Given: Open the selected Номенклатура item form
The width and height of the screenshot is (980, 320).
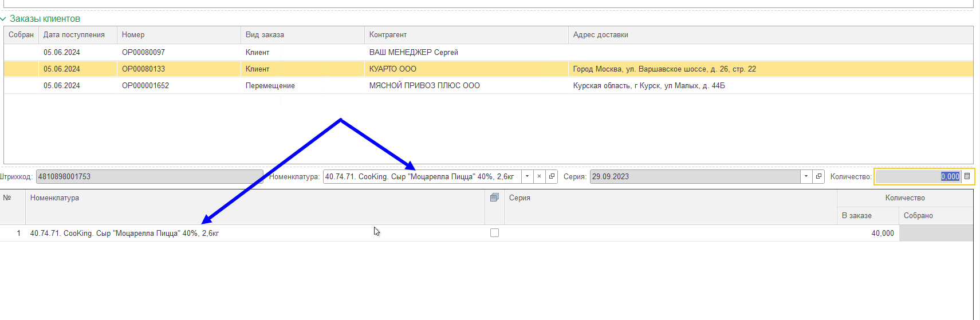Looking at the screenshot, I should pyautogui.click(x=552, y=176).
